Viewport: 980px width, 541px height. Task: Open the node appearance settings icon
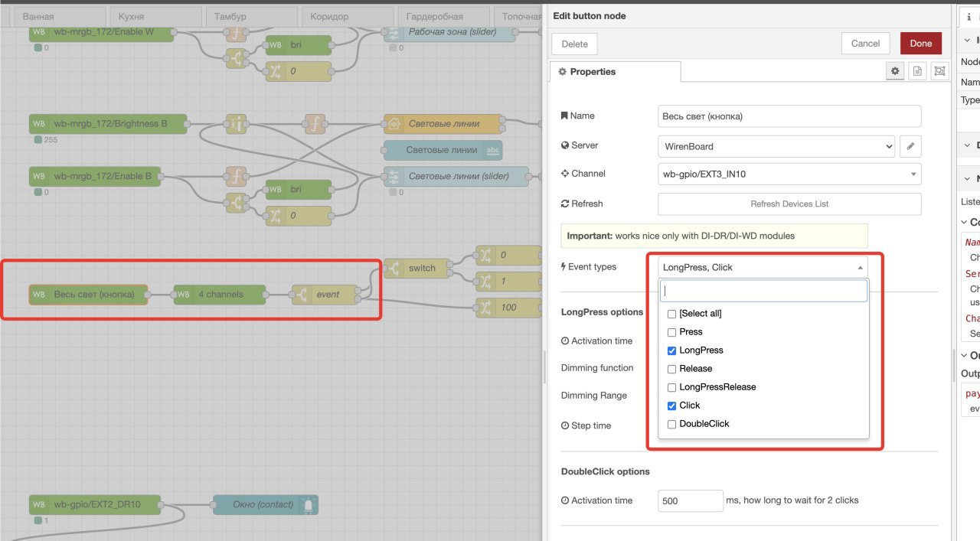pyautogui.click(x=939, y=71)
